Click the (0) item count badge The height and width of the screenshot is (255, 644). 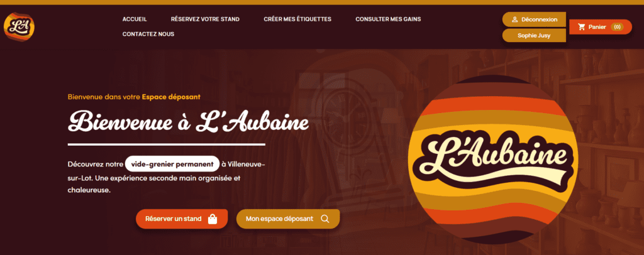(x=617, y=27)
